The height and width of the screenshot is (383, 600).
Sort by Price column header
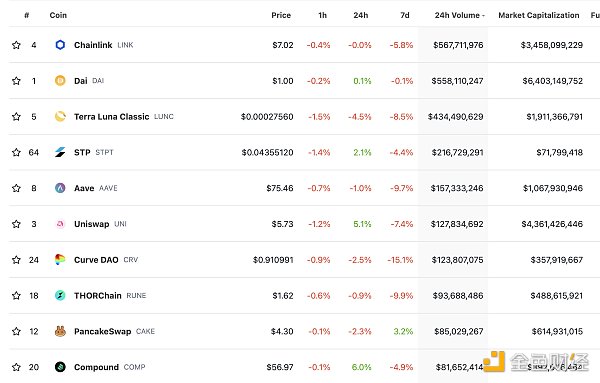(x=281, y=15)
